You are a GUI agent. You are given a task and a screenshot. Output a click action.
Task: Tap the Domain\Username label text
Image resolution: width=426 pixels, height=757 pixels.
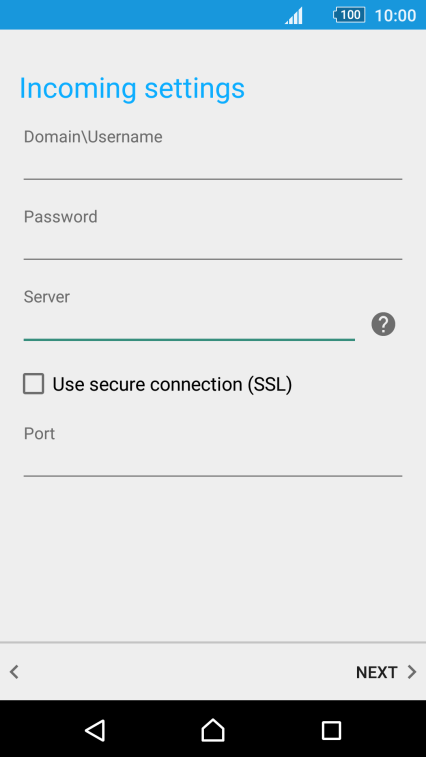(x=93, y=137)
